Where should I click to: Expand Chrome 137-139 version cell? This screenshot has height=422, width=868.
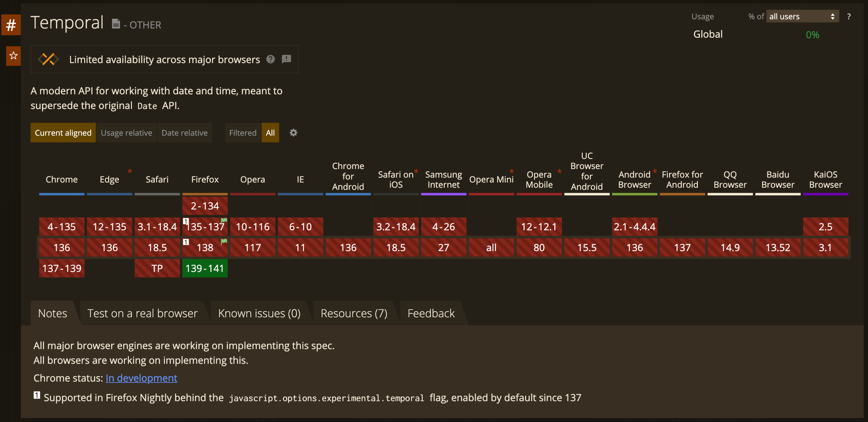[61, 268]
